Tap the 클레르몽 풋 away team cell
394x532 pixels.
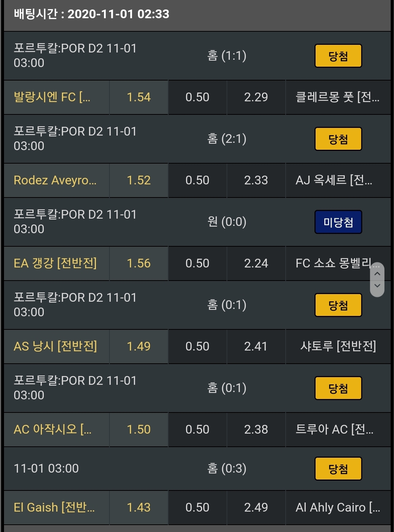pyautogui.click(x=338, y=97)
